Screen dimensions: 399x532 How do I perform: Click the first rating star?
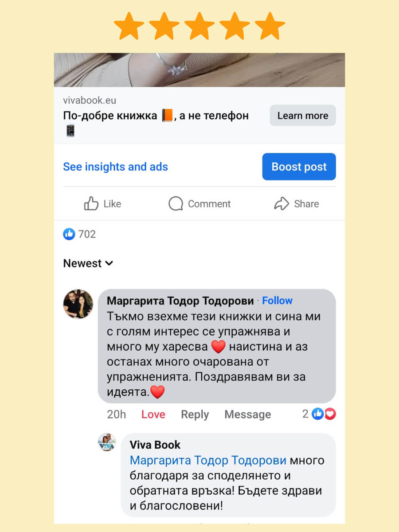tap(129, 27)
